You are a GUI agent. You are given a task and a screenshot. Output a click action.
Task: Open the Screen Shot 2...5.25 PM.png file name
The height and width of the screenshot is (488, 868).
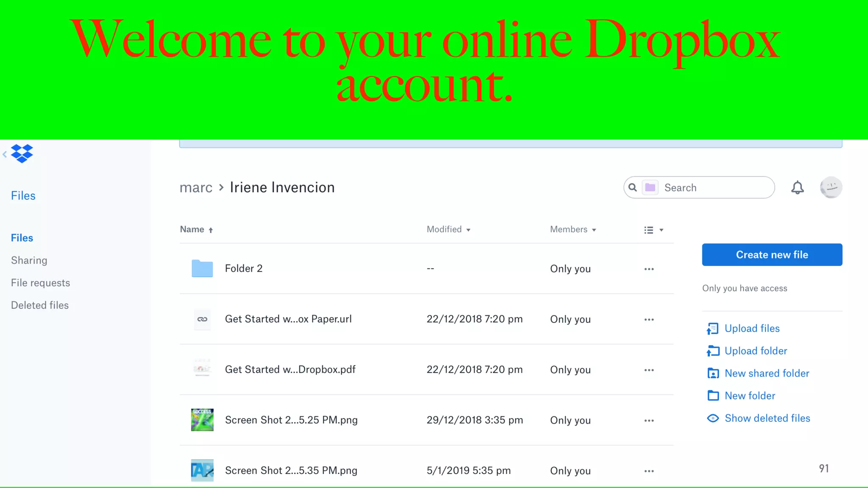[x=291, y=420]
